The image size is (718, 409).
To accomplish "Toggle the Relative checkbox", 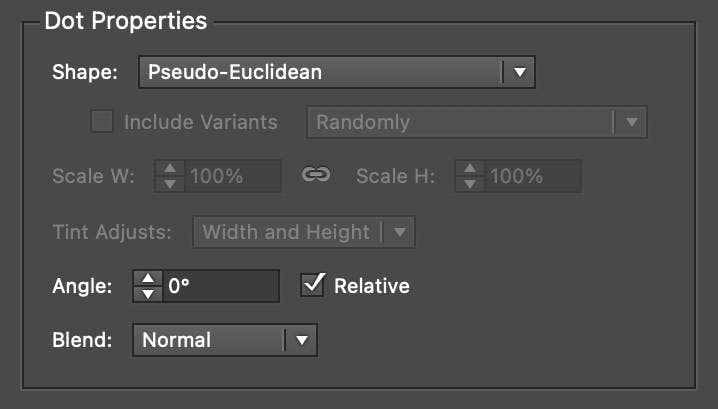I will point(313,285).
